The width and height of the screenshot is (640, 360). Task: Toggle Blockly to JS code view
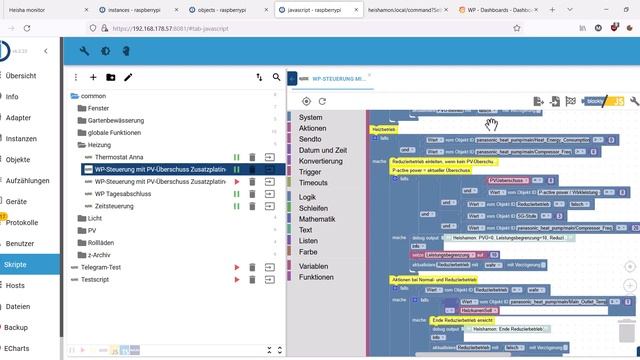(x=604, y=101)
